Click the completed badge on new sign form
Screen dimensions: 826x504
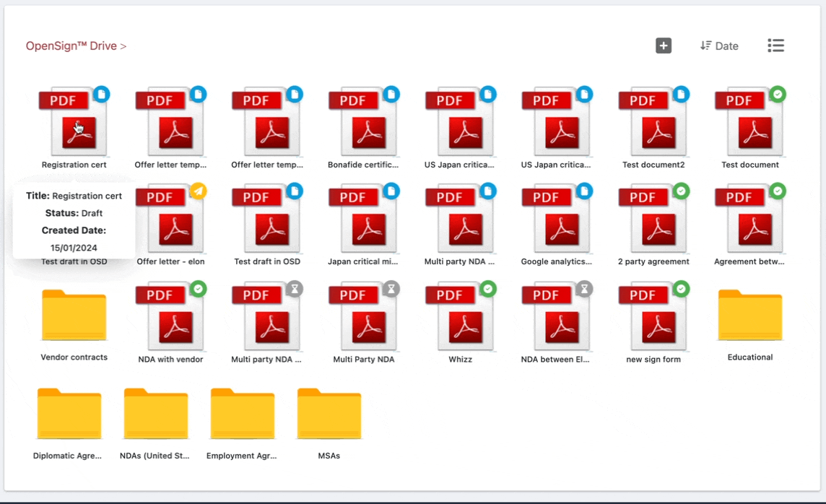point(681,289)
